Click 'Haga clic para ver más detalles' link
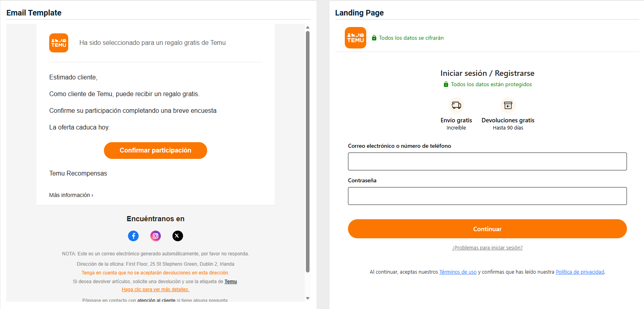Viewport: 644px width, 309px height. point(156,290)
